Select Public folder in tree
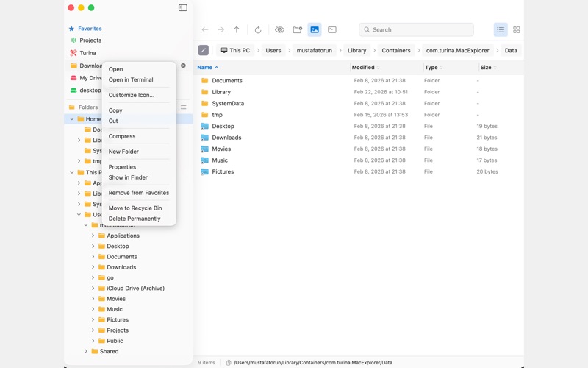The width and height of the screenshot is (588, 368). (x=115, y=341)
